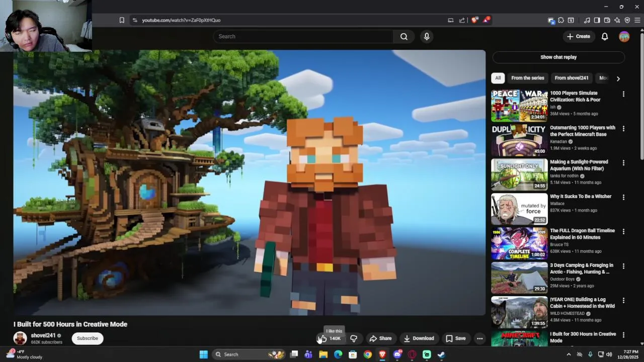Open Steam from taskbar
The width and height of the screenshot is (644, 362).
pos(441,354)
